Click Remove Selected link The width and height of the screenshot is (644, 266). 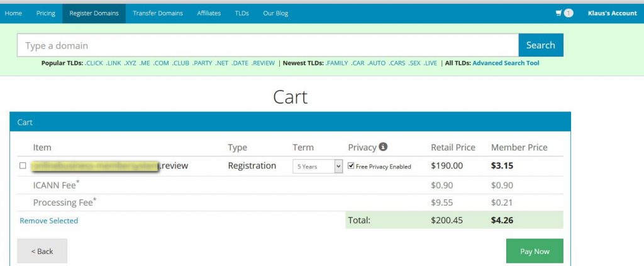click(x=49, y=221)
